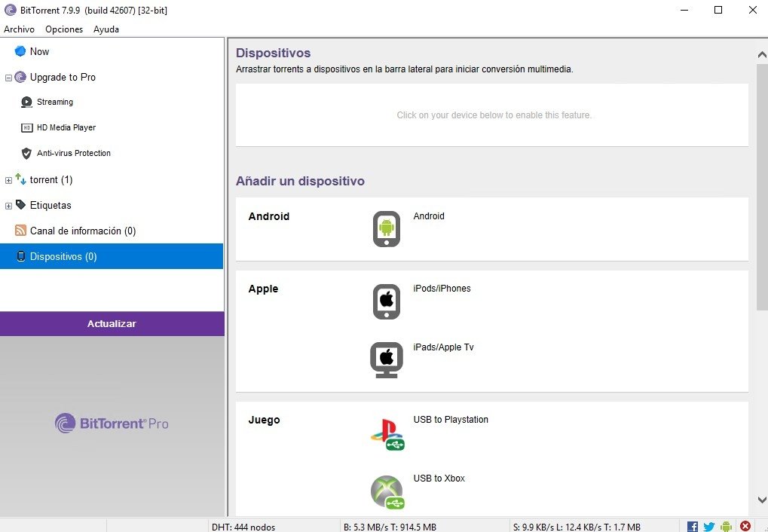Image resolution: width=768 pixels, height=532 pixels.
Task: Click the torrent up-down arrows icon
Action: tap(20, 179)
